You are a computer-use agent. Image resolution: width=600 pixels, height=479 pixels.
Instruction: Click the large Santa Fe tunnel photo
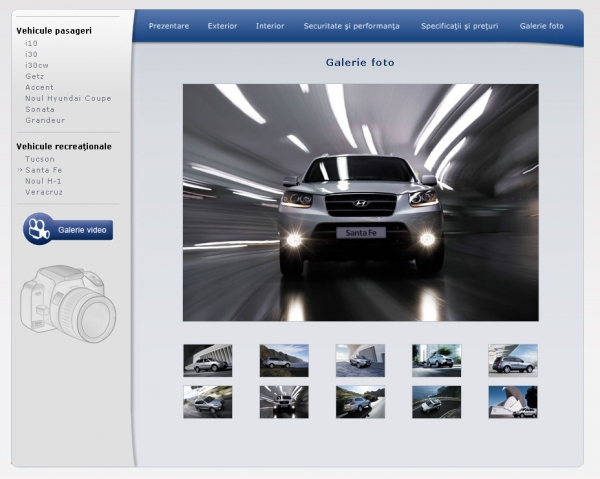(x=360, y=202)
